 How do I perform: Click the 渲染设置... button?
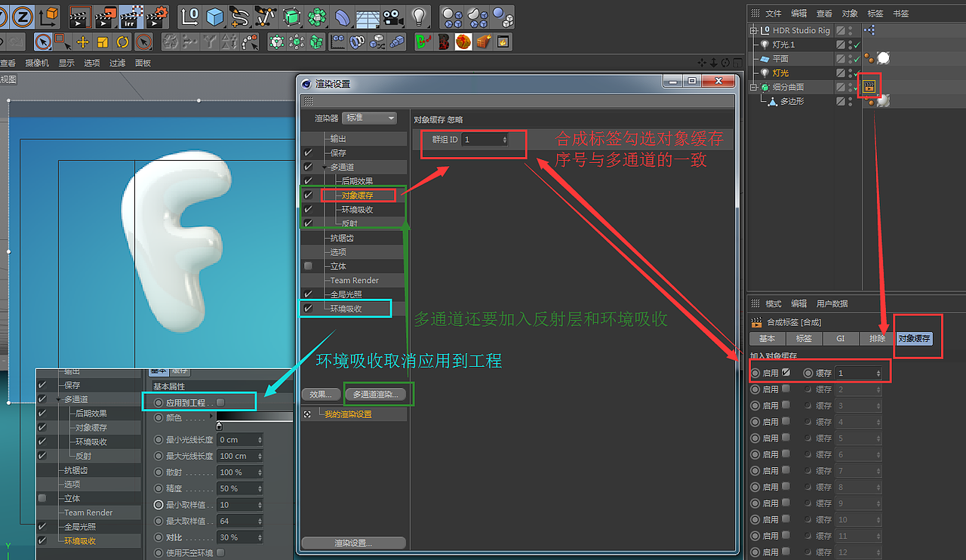click(353, 543)
